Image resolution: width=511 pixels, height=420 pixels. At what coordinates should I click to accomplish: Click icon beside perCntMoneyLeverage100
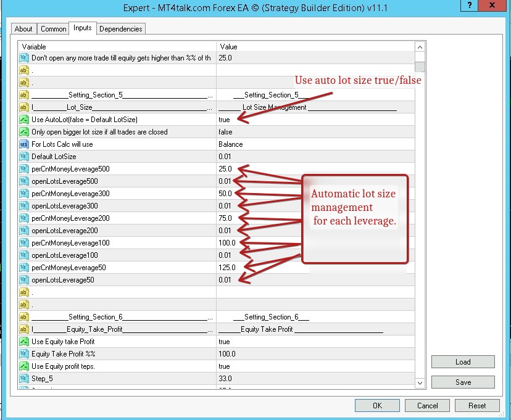point(24,243)
